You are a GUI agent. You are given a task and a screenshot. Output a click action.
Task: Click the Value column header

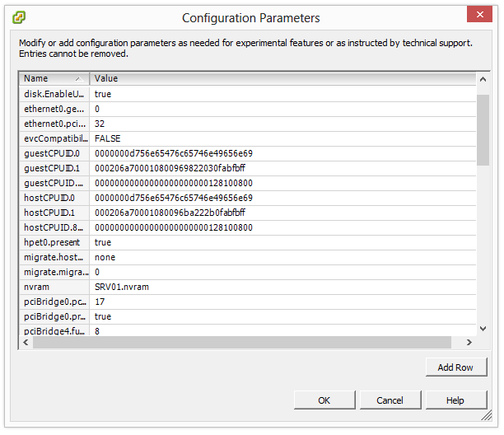click(280, 78)
